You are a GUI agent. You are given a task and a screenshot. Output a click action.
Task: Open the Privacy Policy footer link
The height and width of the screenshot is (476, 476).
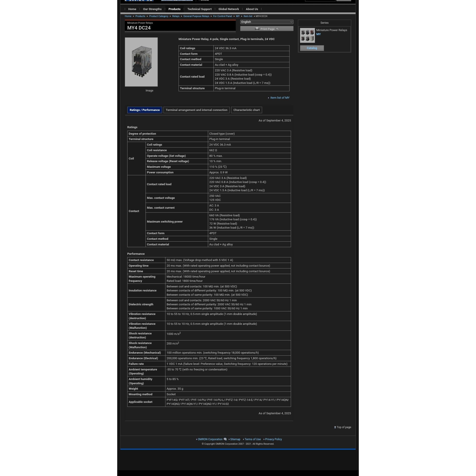[x=273, y=439]
